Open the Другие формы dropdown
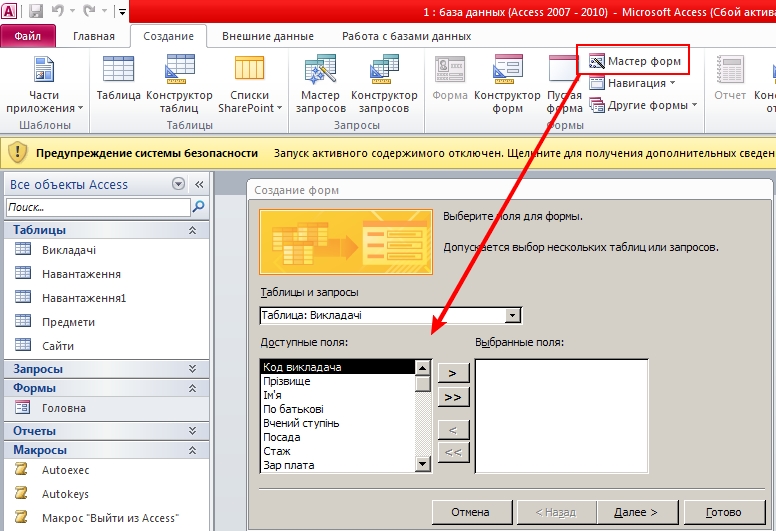The height and width of the screenshot is (531, 776). click(x=643, y=105)
